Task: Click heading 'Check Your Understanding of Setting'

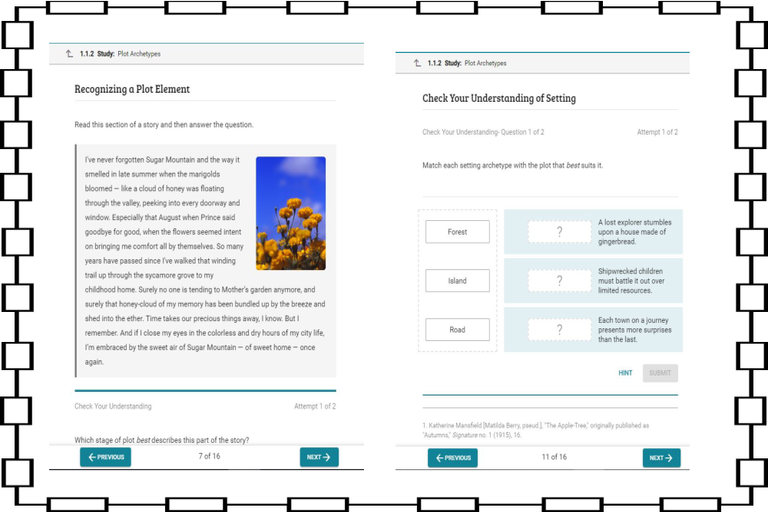Action: click(499, 98)
